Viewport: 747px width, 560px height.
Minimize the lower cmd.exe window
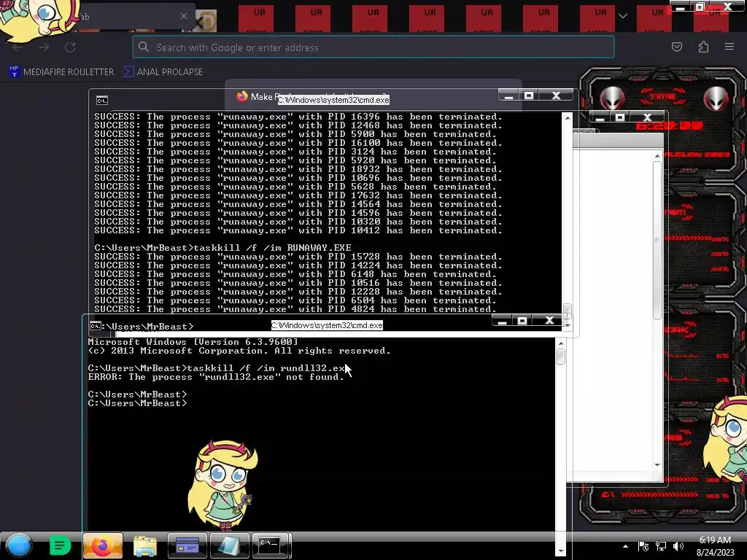point(502,321)
